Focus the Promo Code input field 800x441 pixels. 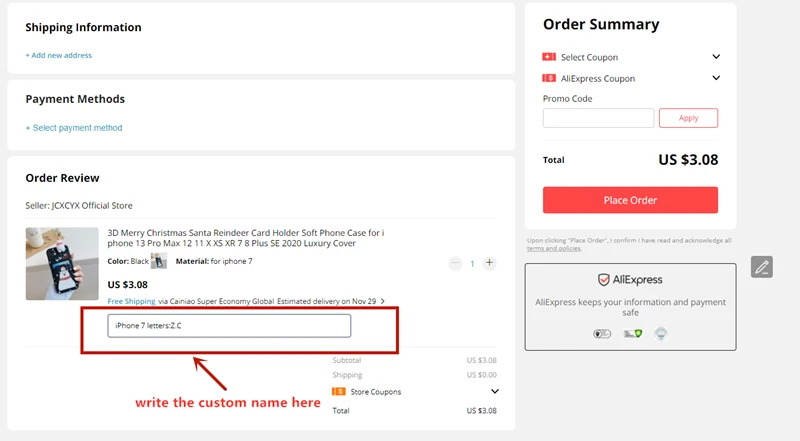click(x=598, y=118)
